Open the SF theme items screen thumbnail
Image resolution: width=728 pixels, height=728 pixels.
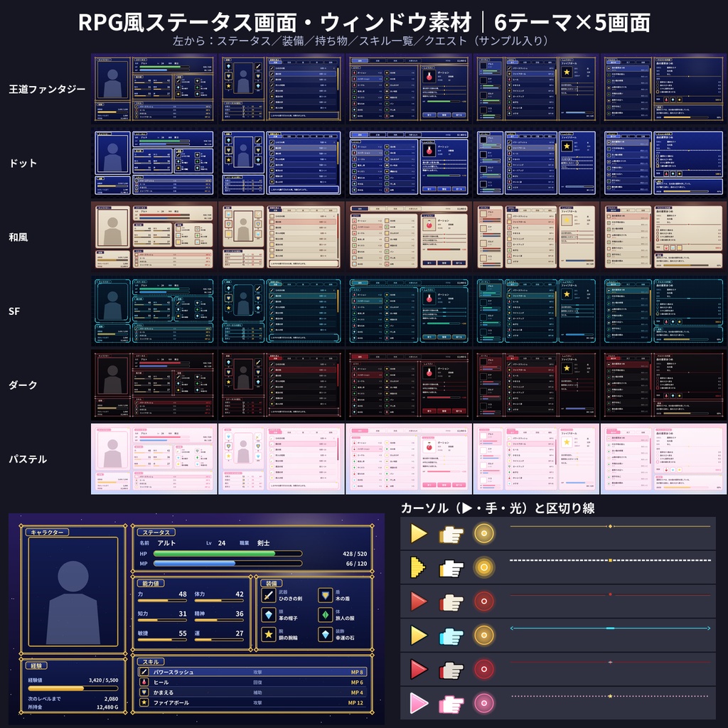[409, 311]
